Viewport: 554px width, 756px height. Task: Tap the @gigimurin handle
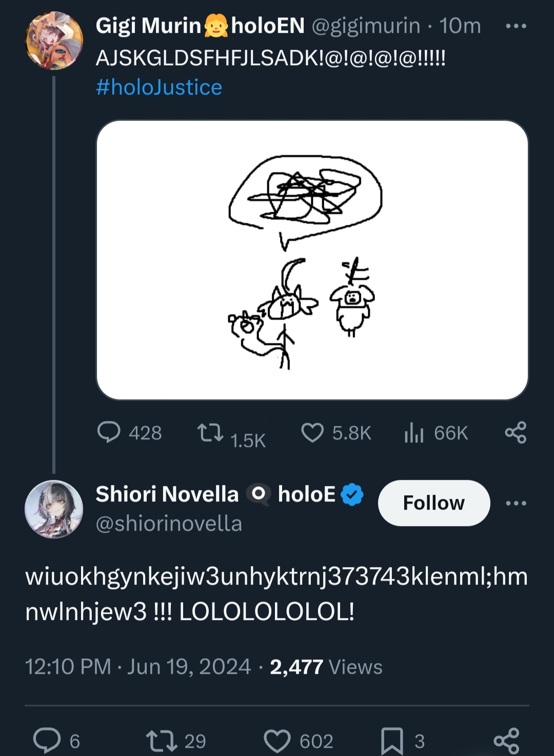click(x=366, y=26)
